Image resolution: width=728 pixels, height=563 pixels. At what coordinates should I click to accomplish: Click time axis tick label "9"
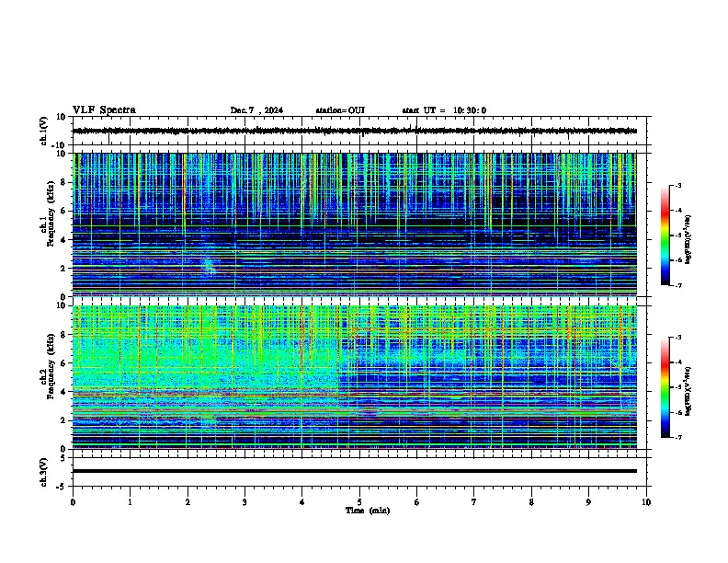point(588,502)
